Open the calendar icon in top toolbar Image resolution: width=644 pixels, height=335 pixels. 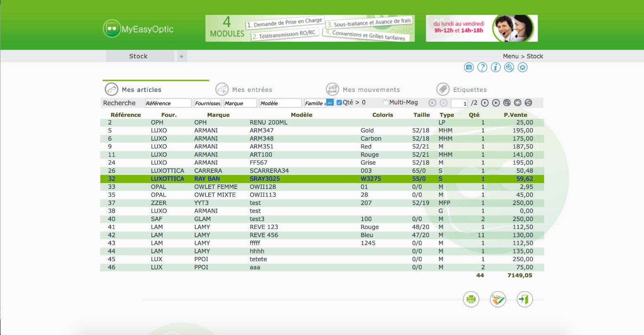[469, 67]
